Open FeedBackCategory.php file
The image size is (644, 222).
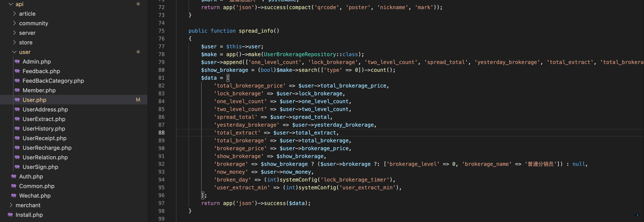point(53,81)
